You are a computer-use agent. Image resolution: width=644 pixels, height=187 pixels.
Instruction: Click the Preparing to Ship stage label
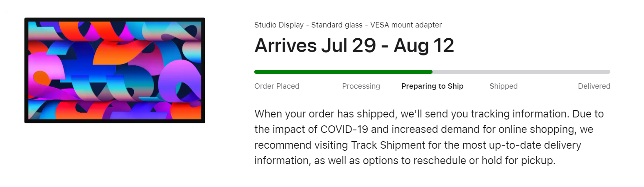click(x=433, y=86)
